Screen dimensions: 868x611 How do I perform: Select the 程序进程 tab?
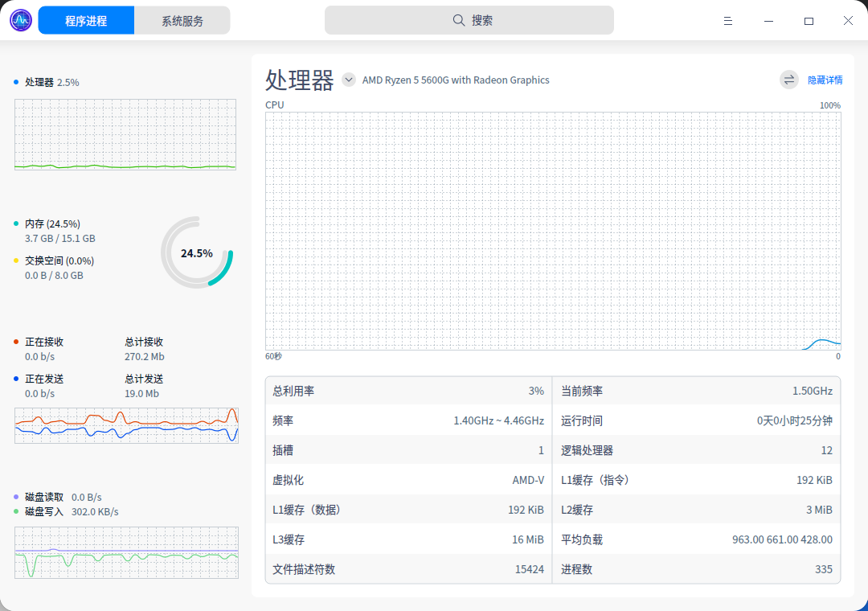click(86, 19)
